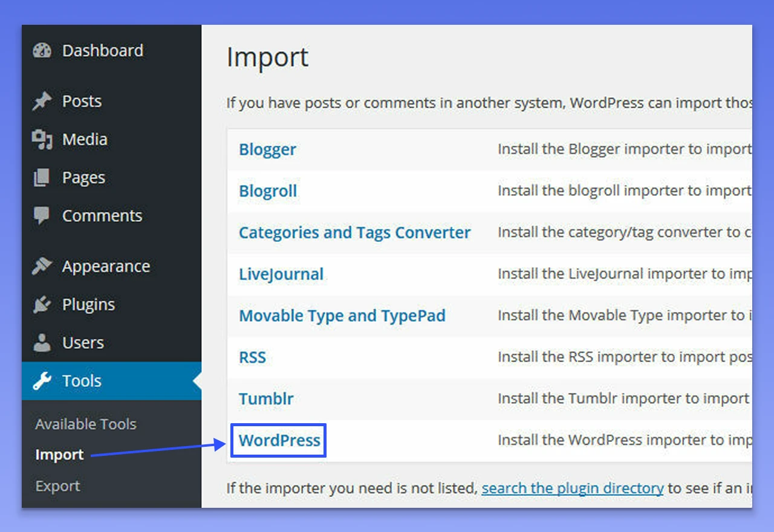This screenshot has width=774, height=532.
Task: Click the Blogger importer link
Action: [x=267, y=150]
